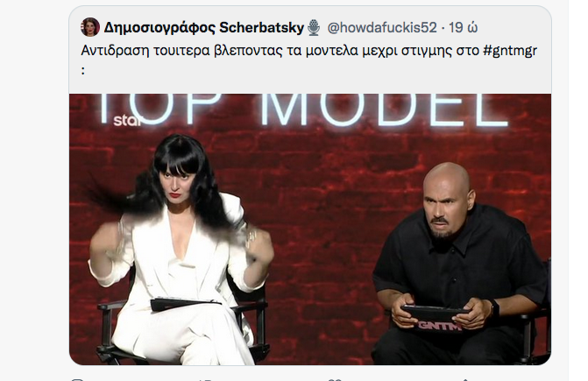Click the man's black wristwatch
The image size is (588, 381).
494,308
